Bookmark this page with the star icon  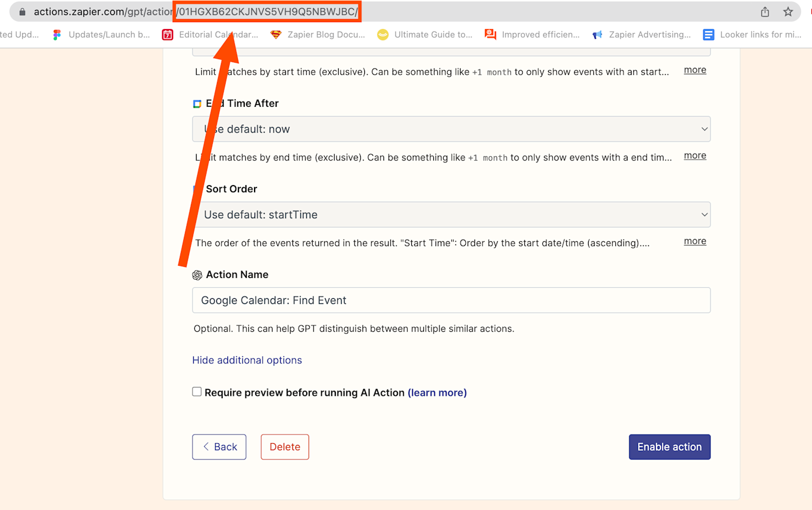coord(788,12)
